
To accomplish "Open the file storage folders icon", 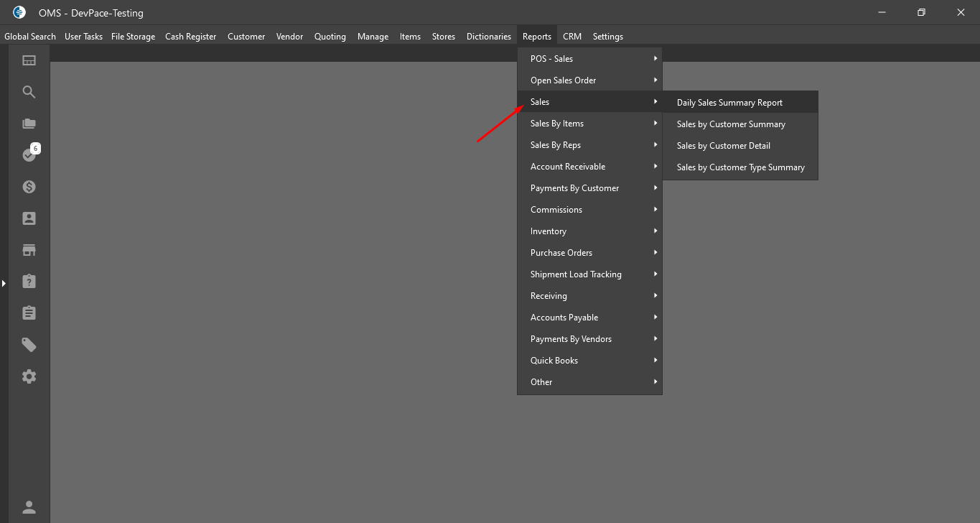I will click(29, 124).
